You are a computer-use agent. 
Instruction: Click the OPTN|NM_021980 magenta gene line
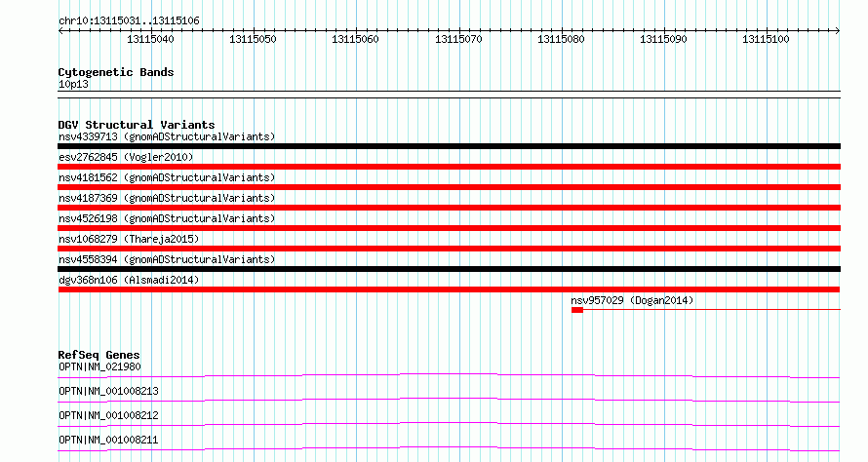click(449, 376)
